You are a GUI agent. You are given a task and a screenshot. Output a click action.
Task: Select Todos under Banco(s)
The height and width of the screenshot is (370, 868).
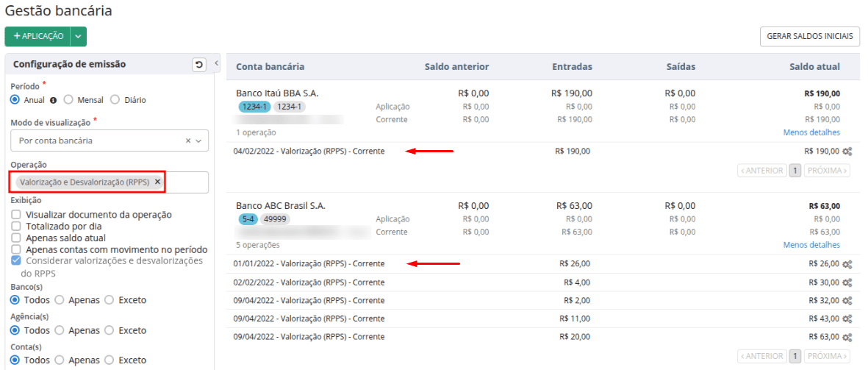pyautogui.click(x=15, y=300)
